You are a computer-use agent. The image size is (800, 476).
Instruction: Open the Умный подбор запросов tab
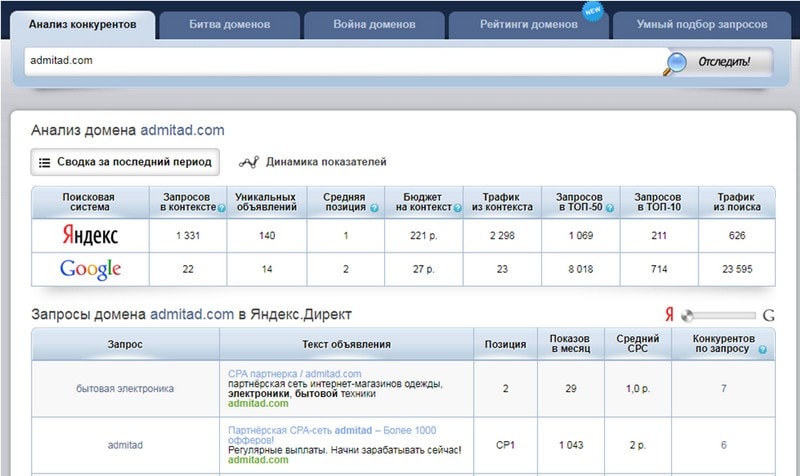click(x=702, y=24)
